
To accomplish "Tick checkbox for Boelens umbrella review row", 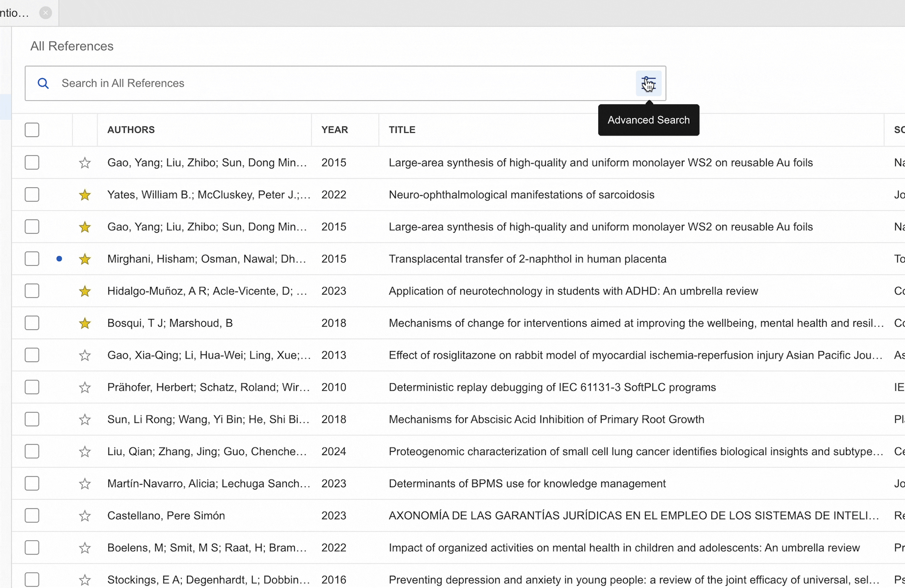I will 32,548.
